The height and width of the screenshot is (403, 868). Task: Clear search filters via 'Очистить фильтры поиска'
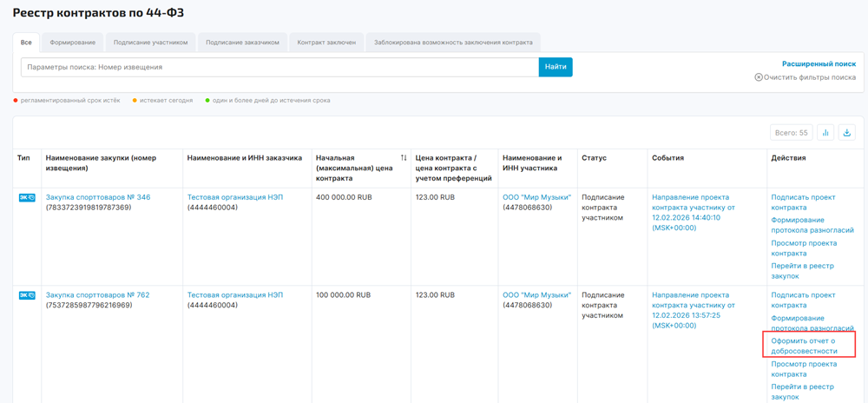click(805, 77)
